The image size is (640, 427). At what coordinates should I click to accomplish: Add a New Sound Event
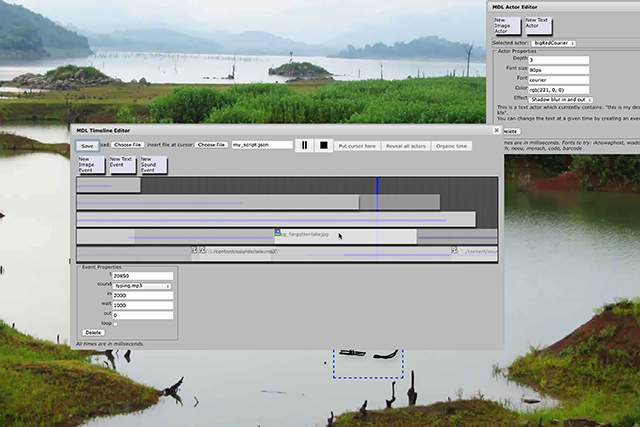[150, 164]
